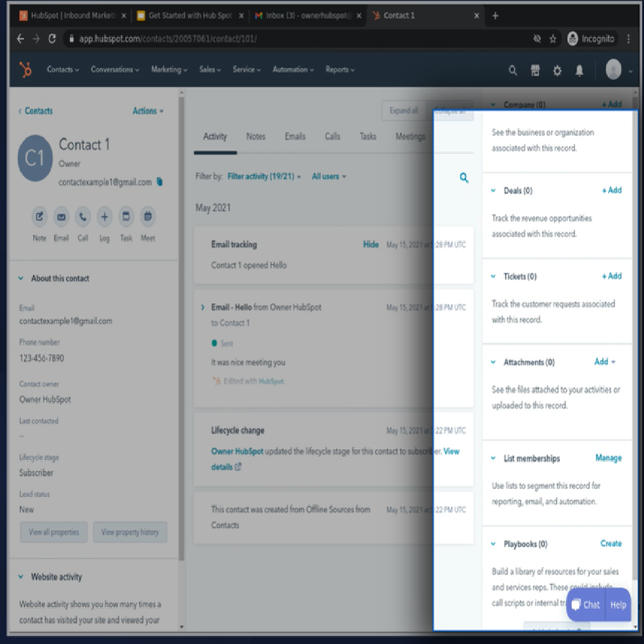Screen dimensions: 644x644
Task: Collapse the About this contact section
Action: click(21, 279)
